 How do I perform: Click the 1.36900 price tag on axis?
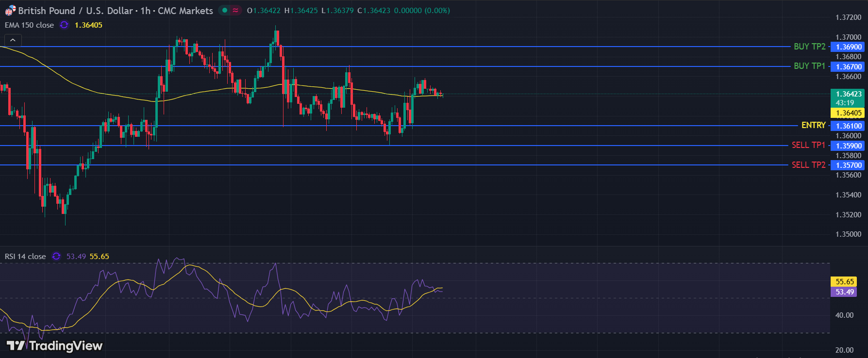[x=849, y=47]
